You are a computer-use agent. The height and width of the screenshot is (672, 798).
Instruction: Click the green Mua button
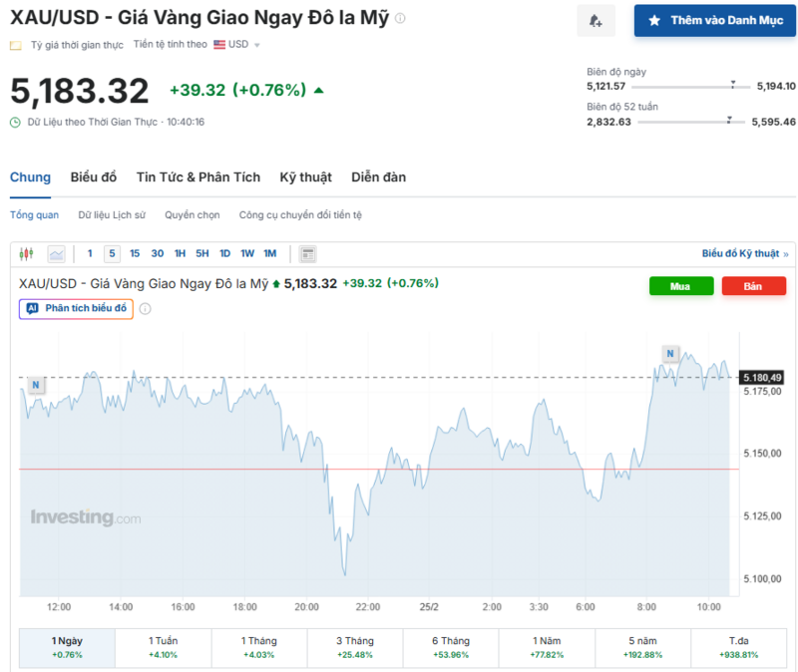(681, 285)
